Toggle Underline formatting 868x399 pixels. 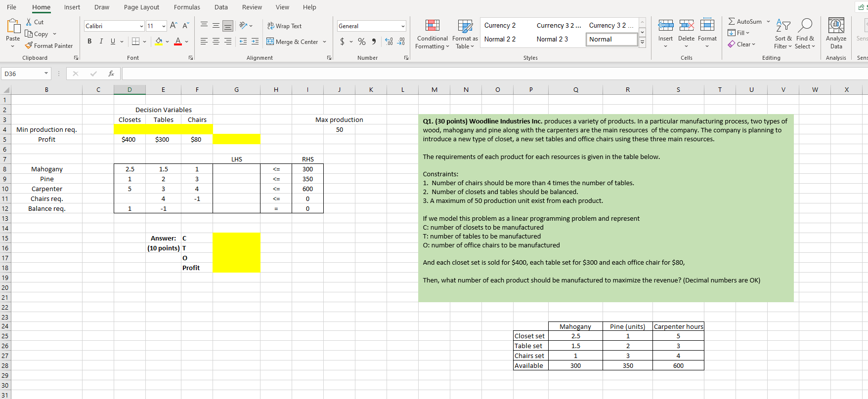click(x=113, y=41)
